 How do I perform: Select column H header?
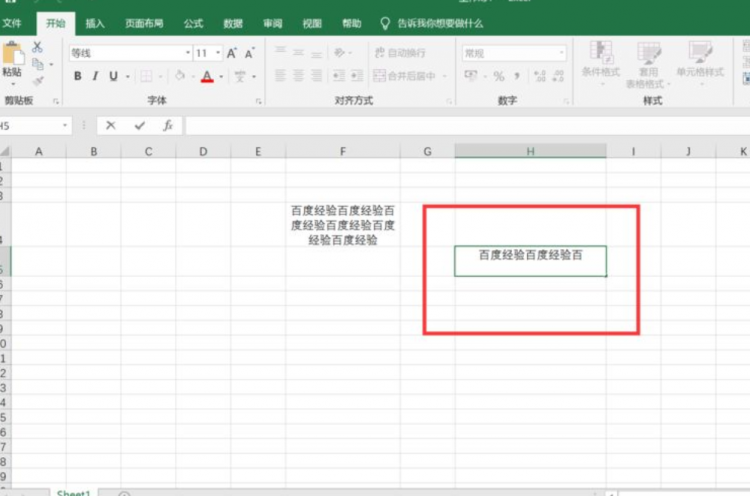point(530,151)
